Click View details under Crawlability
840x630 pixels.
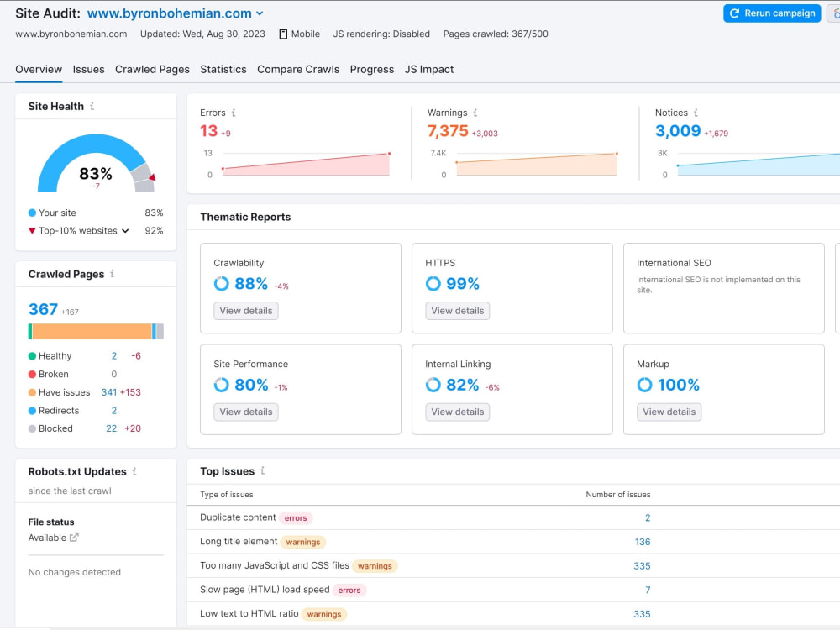click(246, 311)
